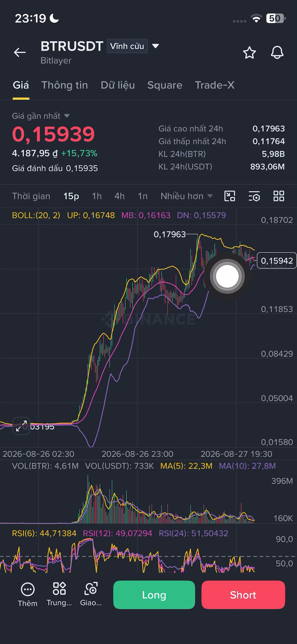Switch to the Dữ liệu tab
This screenshot has height=644, width=297.
click(118, 85)
